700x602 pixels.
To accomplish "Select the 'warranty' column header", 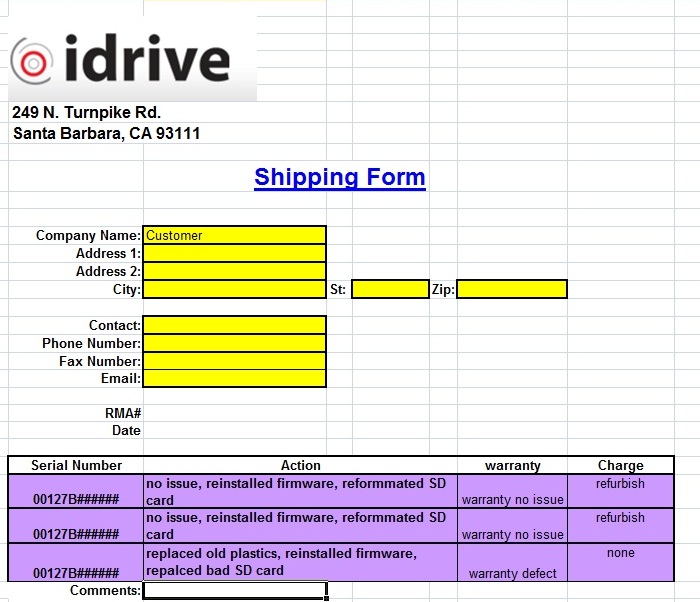I will [x=512, y=465].
